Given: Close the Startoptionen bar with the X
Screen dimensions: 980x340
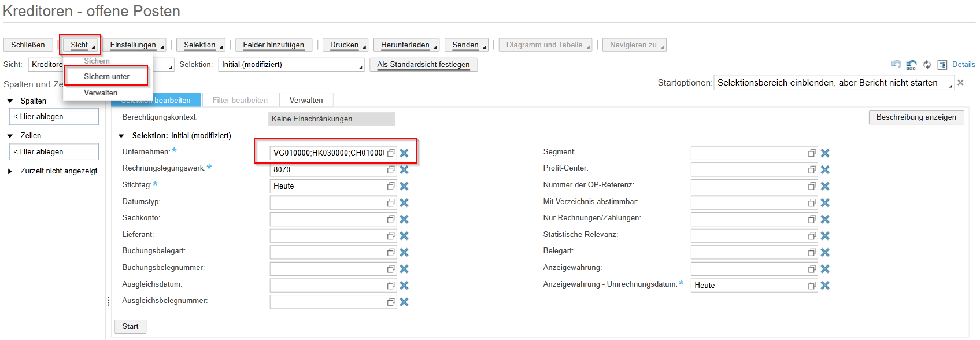Looking at the screenshot, I should [960, 83].
